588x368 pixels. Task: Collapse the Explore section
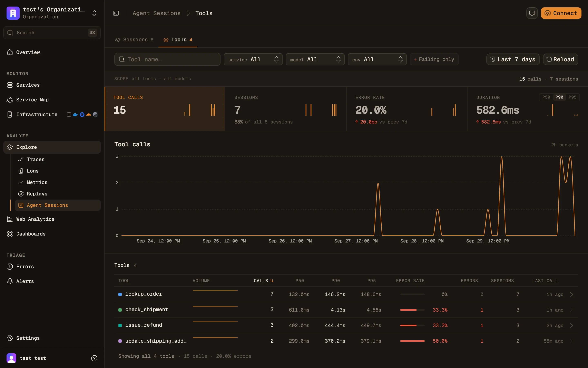pos(52,147)
